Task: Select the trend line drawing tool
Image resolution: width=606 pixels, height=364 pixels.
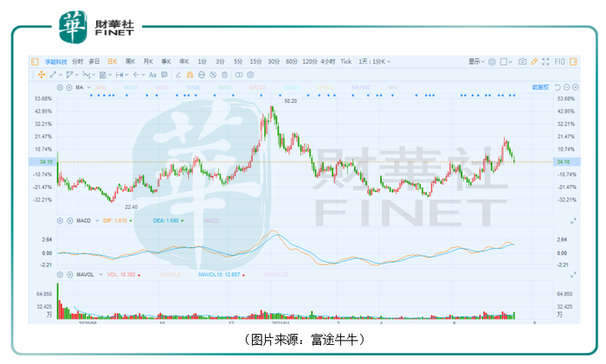Action: coord(53,74)
